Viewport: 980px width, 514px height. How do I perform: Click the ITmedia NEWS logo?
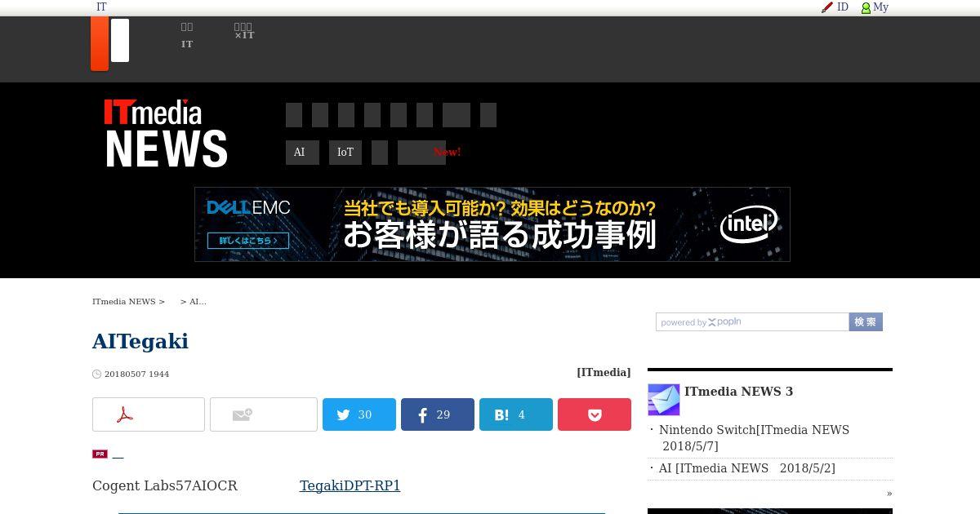click(166, 134)
